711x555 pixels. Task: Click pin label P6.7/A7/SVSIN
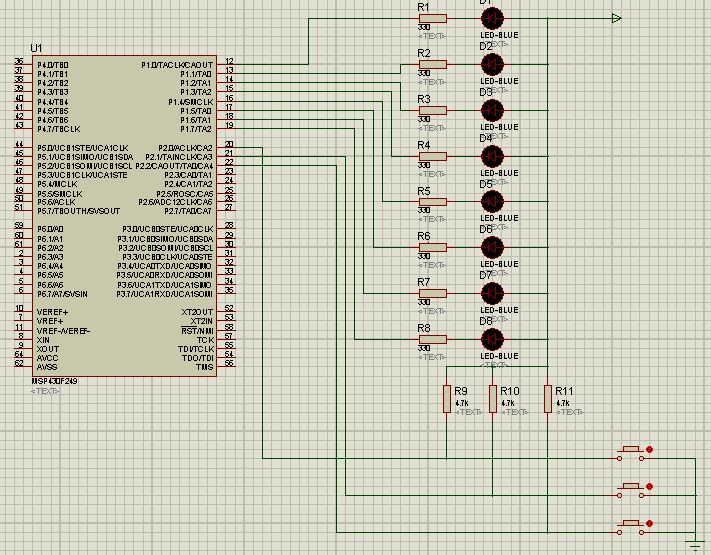(62, 294)
